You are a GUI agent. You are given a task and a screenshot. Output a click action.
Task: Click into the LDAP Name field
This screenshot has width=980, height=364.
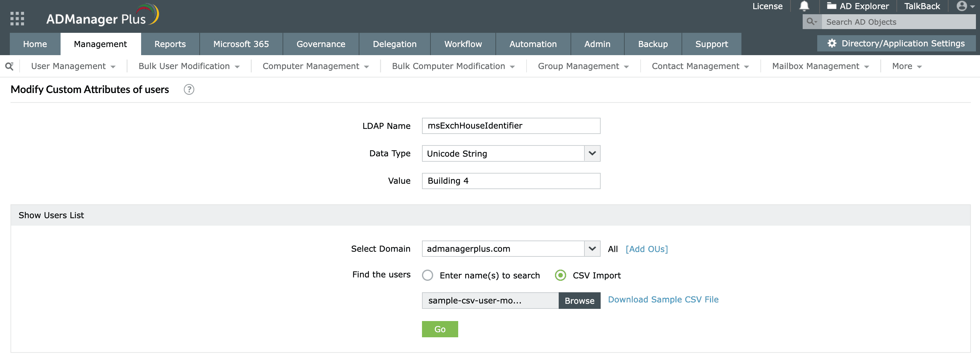(511, 126)
